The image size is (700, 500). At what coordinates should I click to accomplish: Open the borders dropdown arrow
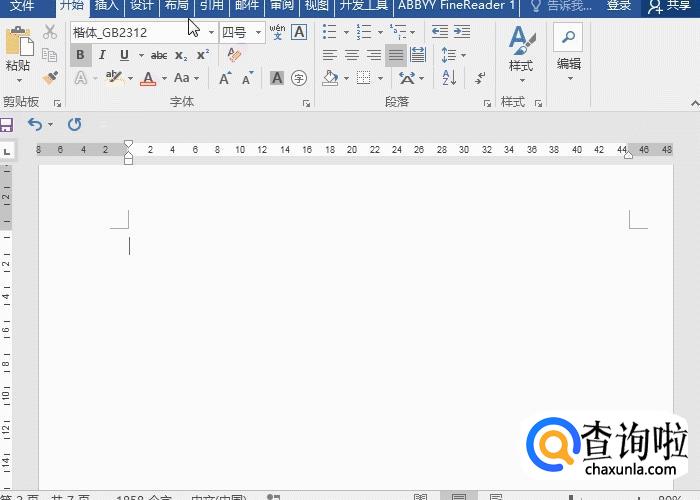(x=380, y=78)
